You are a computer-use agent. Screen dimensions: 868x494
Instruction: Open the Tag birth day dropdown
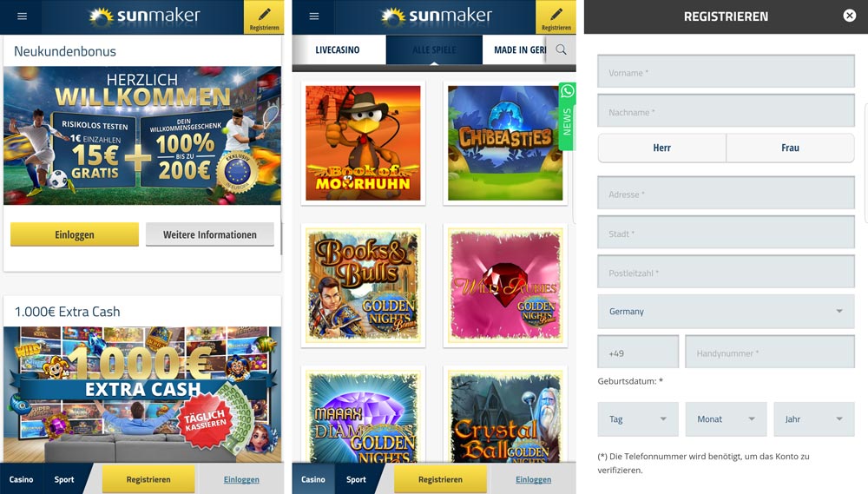coord(638,419)
